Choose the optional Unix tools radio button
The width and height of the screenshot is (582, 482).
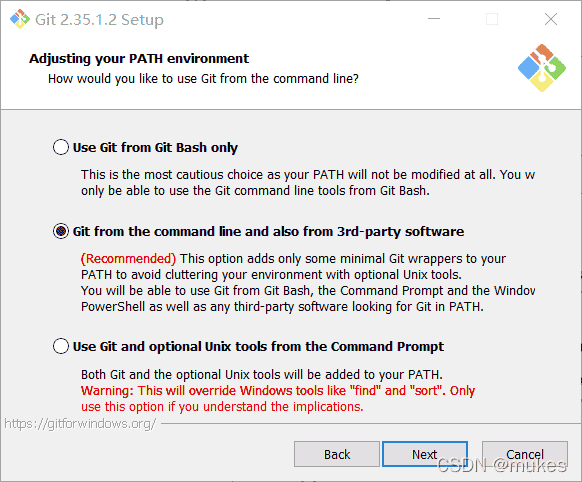point(61,346)
